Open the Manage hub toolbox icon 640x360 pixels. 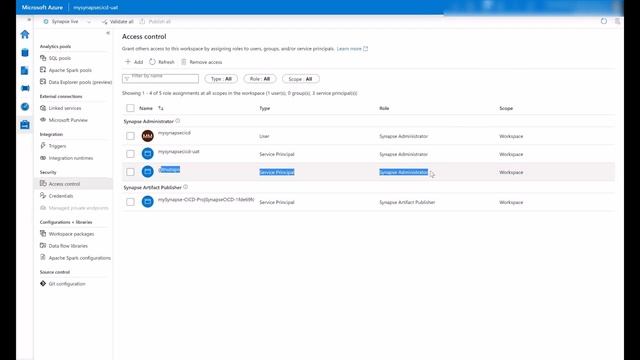tap(25, 124)
